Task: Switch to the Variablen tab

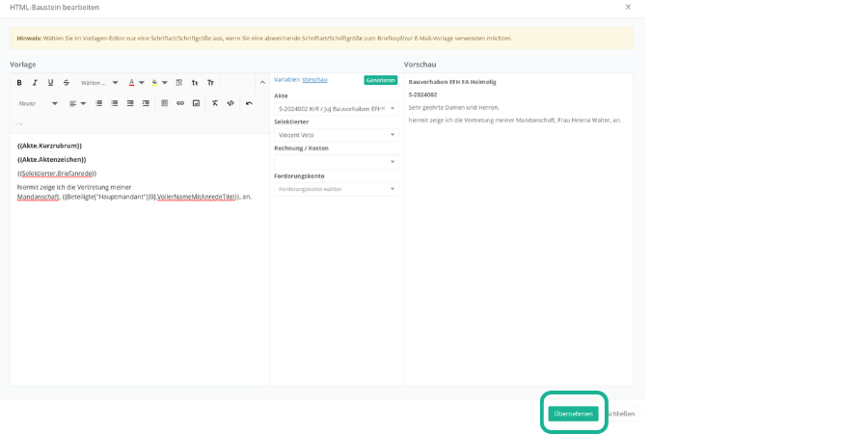Action: tap(286, 80)
